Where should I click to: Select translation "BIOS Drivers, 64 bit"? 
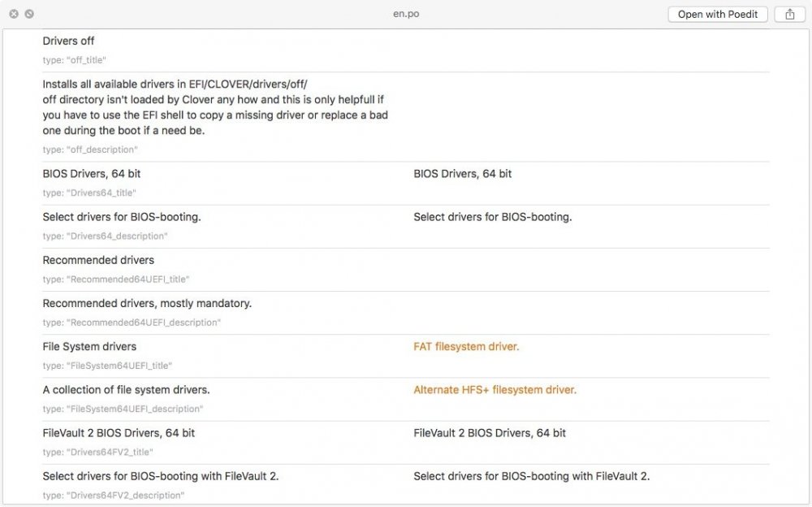(463, 174)
